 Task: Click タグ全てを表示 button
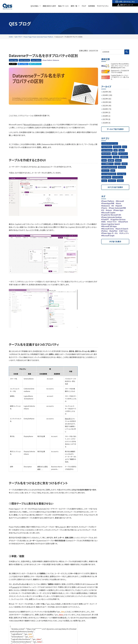click(x=115, y=241)
